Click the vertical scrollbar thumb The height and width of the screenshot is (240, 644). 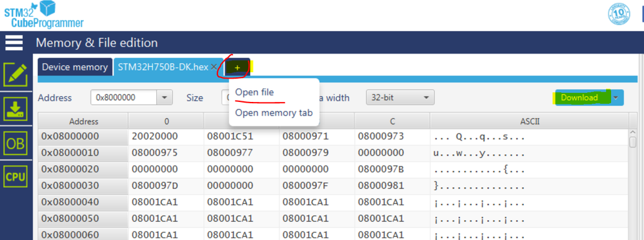(x=633, y=142)
